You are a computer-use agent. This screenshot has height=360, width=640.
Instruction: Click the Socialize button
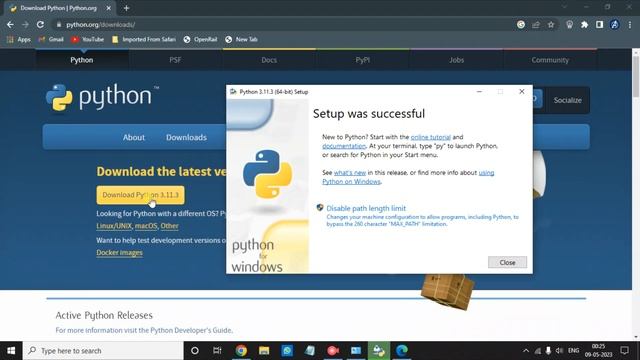pyautogui.click(x=567, y=100)
